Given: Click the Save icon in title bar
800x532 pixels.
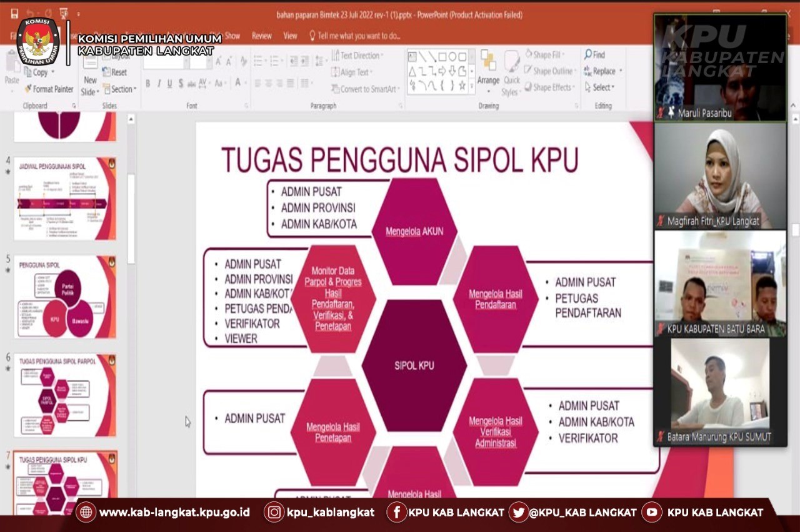Looking at the screenshot, I should click(14, 13).
